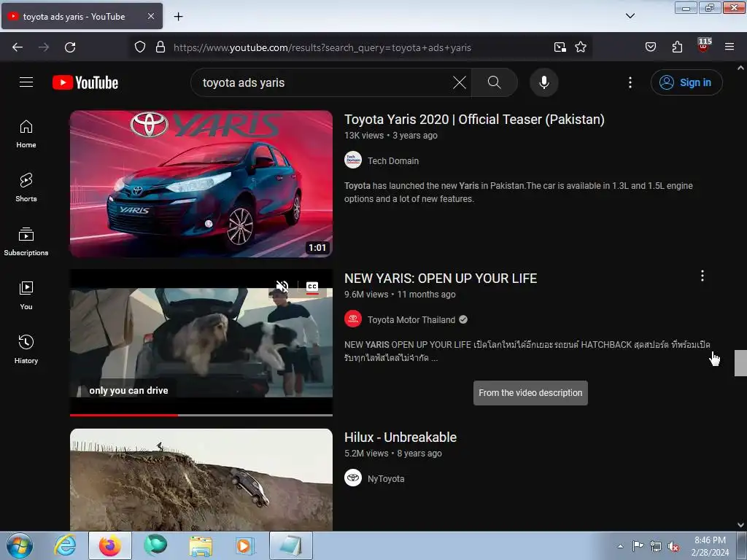
Task: Click the Toyota Motor Thailand avatar
Action: (353, 319)
